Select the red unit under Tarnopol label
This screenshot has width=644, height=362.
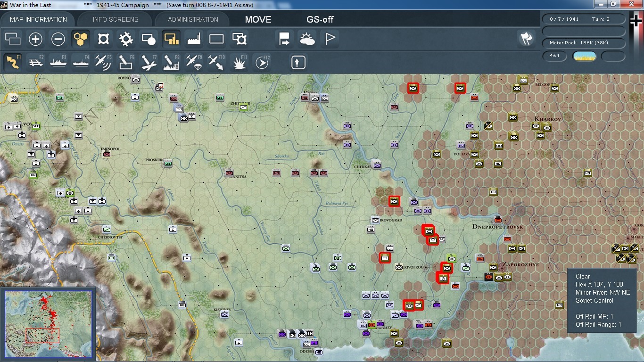(x=107, y=154)
